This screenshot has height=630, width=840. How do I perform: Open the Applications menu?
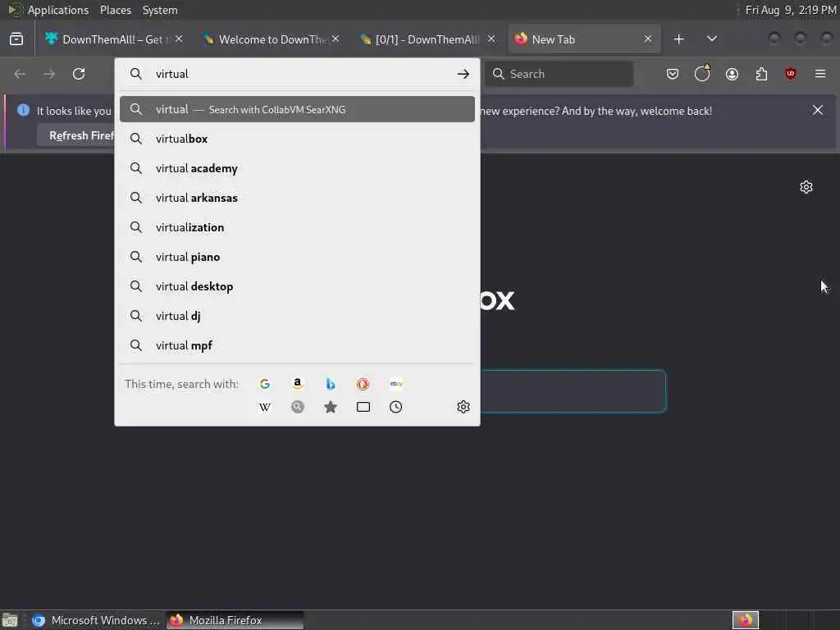[x=58, y=10]
